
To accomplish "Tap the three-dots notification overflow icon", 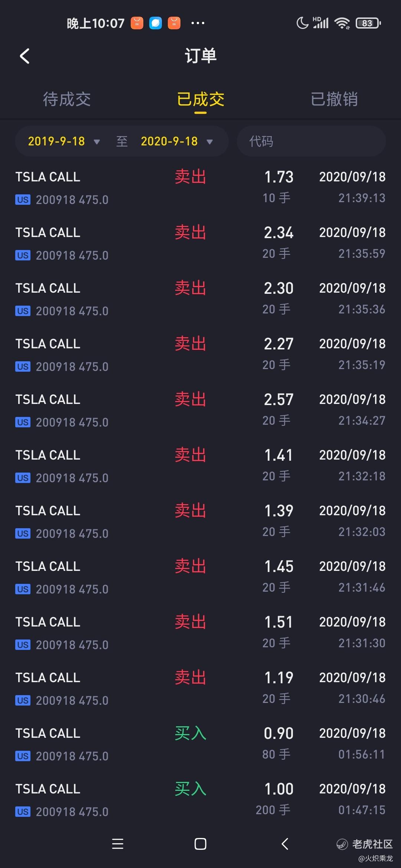I will tap(198, 23).
